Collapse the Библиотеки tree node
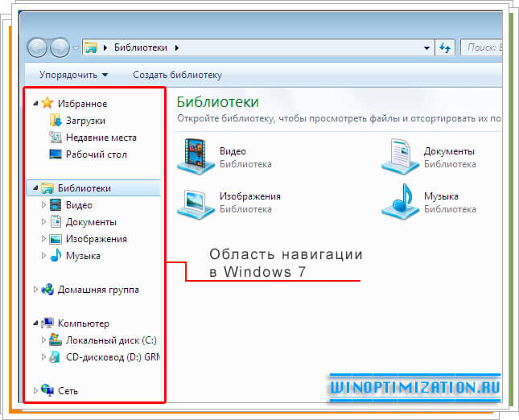Screen dimensions: 519x420 35,188
